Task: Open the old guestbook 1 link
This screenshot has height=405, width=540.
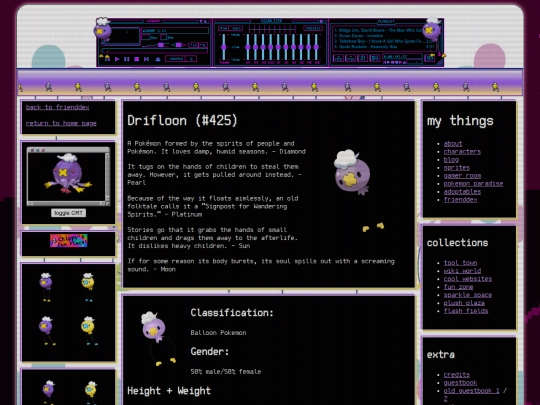Action: [x=471, y=391]
